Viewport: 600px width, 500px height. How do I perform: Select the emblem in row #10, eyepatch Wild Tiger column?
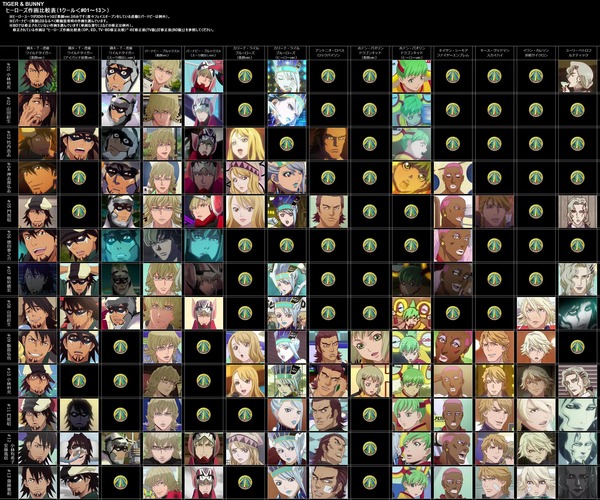(x=79, y=381)
